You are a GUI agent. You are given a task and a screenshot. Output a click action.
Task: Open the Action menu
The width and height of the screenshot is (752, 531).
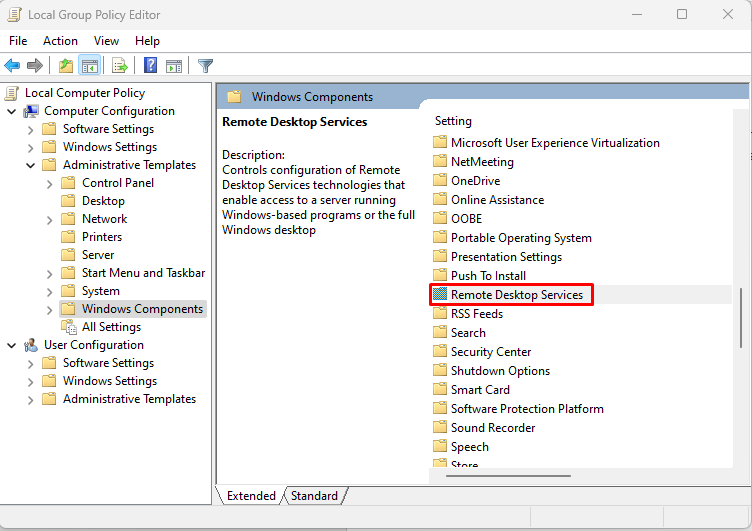[60, 41]
